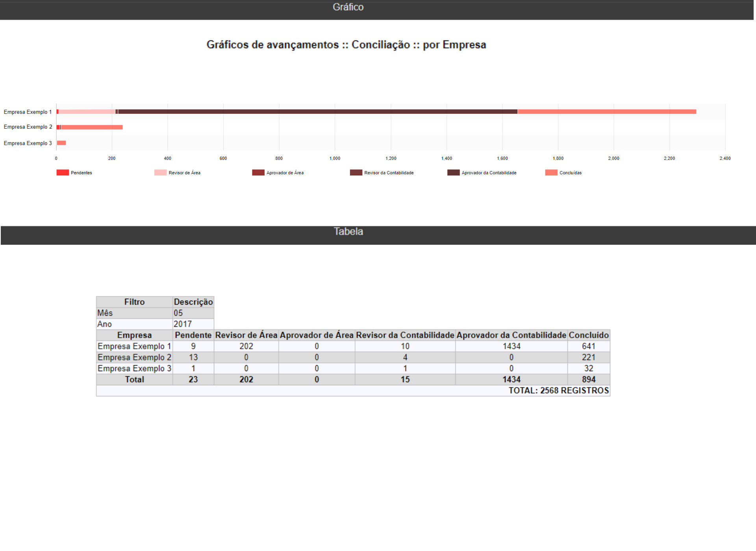
Task: Click the Concluídas segment of Empresa Exemplo 1 bar
Action: pyautogui.click(x=607, y=112)
